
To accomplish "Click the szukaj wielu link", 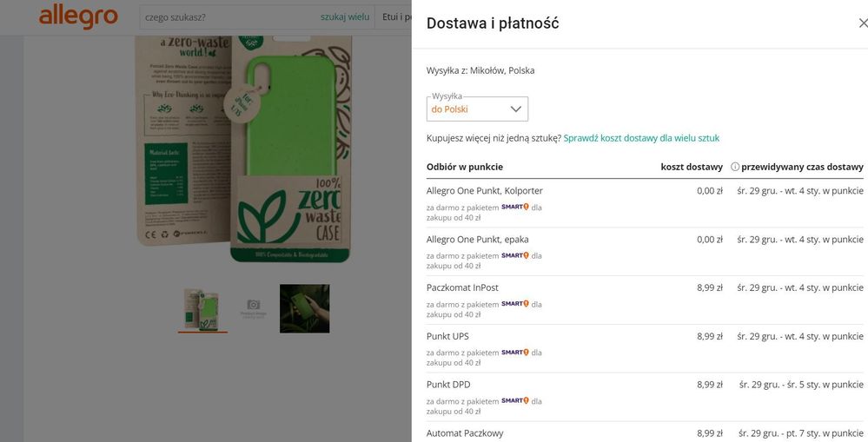I will [344, 17].
